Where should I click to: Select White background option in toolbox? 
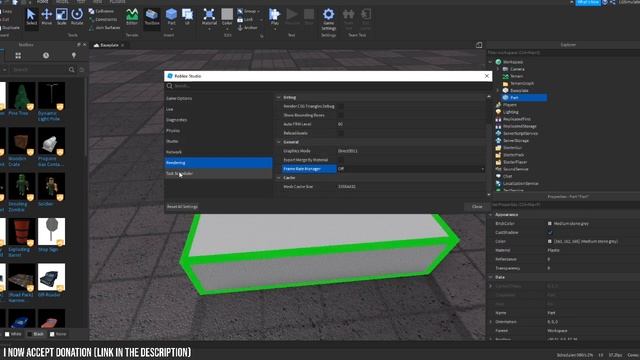click(13, 334)
